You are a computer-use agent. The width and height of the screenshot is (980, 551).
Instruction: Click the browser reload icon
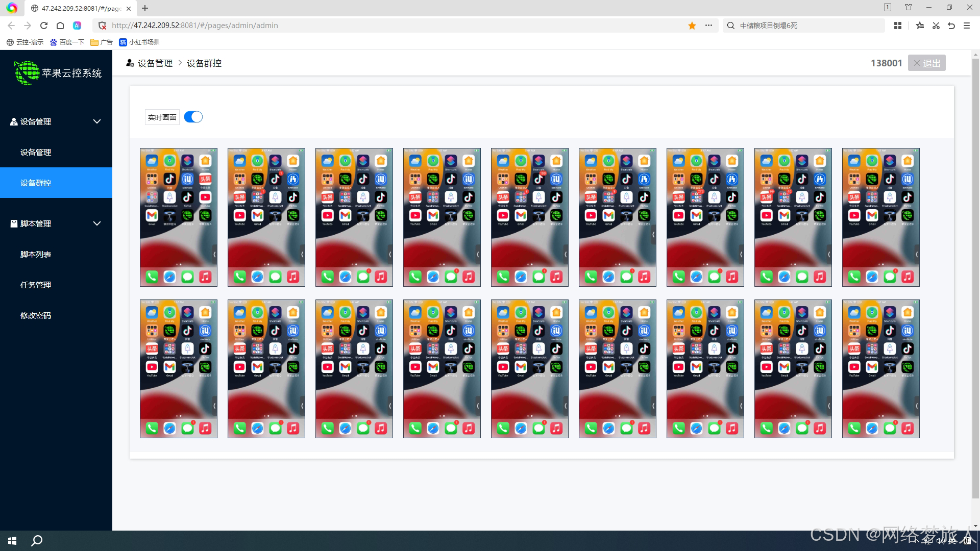pos(44,26)
